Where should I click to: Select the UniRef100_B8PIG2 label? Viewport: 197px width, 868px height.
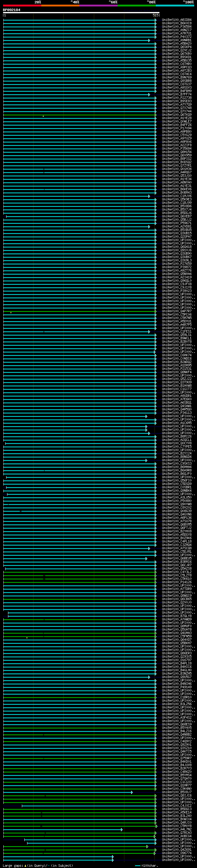[x=176, y=159]
